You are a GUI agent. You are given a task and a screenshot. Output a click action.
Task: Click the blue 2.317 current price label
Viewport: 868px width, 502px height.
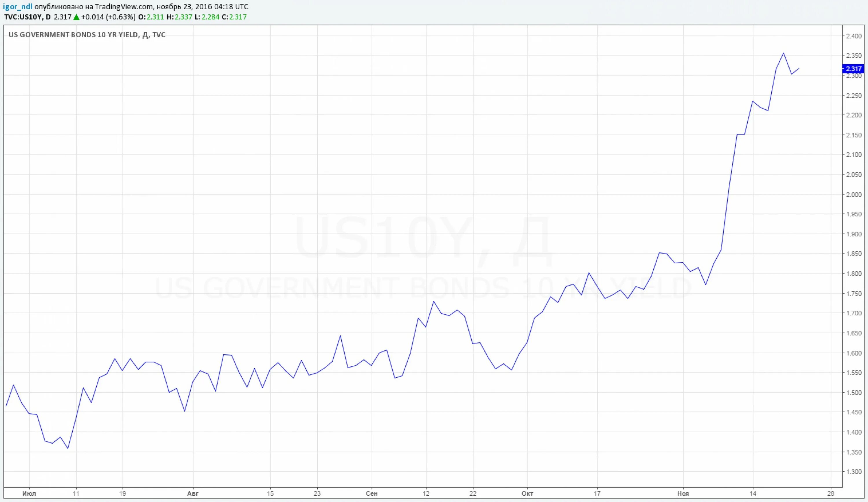point(853,69)
